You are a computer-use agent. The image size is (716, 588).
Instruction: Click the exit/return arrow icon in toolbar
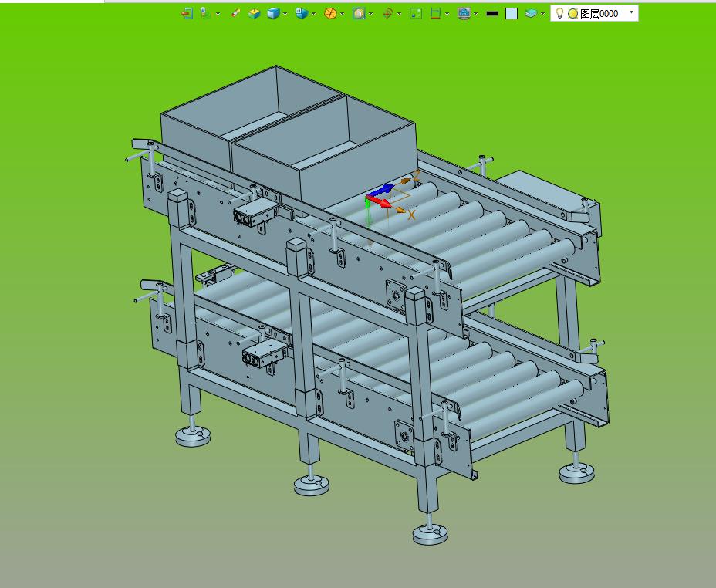(x=186, y=14)
